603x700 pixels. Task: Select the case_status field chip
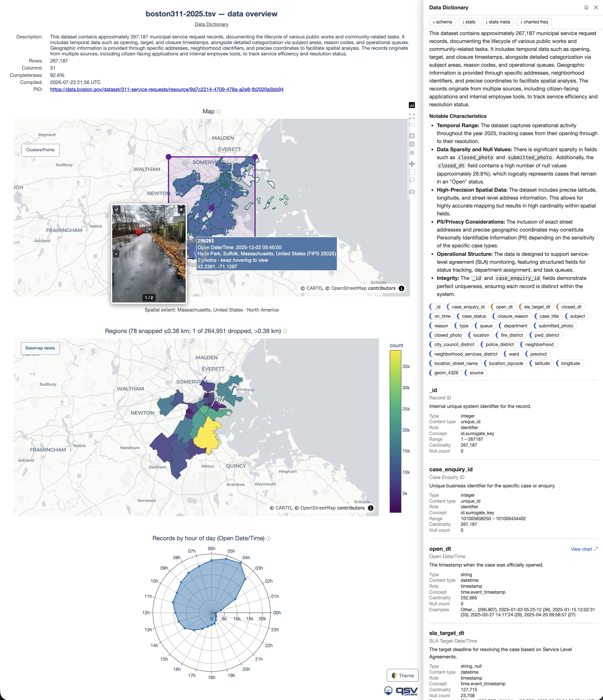coord(473,317)
